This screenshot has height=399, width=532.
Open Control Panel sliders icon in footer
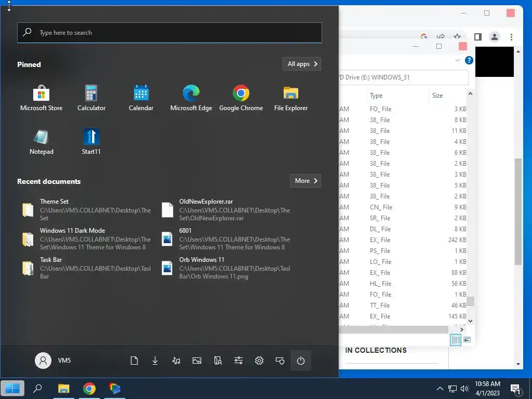pos(238,361)
